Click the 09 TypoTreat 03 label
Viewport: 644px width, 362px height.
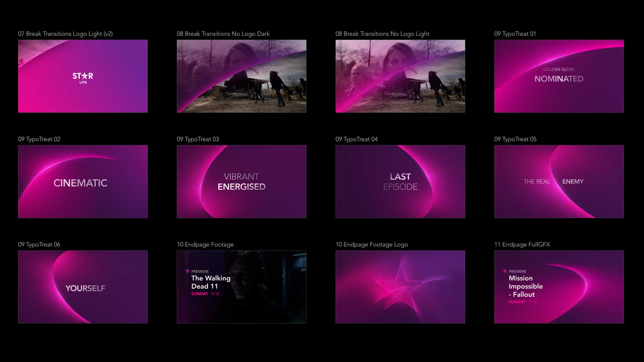pos(198,139)
